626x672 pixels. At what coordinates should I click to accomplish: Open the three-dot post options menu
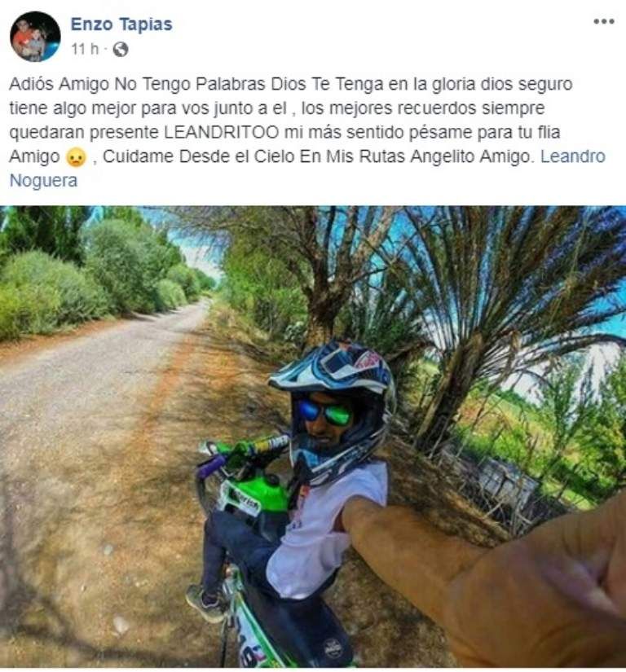pyautogui.click(x=604, y=21)
